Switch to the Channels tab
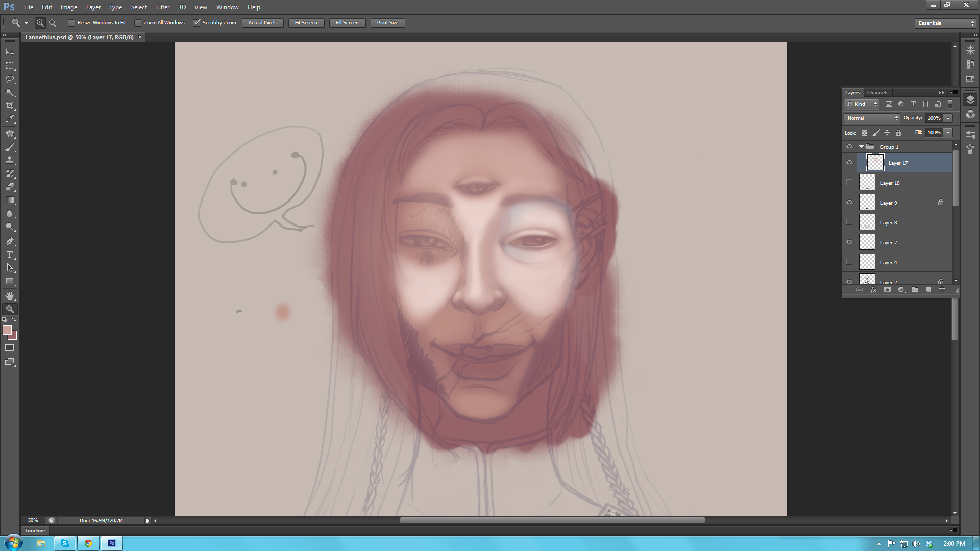This screenshot has height=551, width=980. [x=877, y=93]
